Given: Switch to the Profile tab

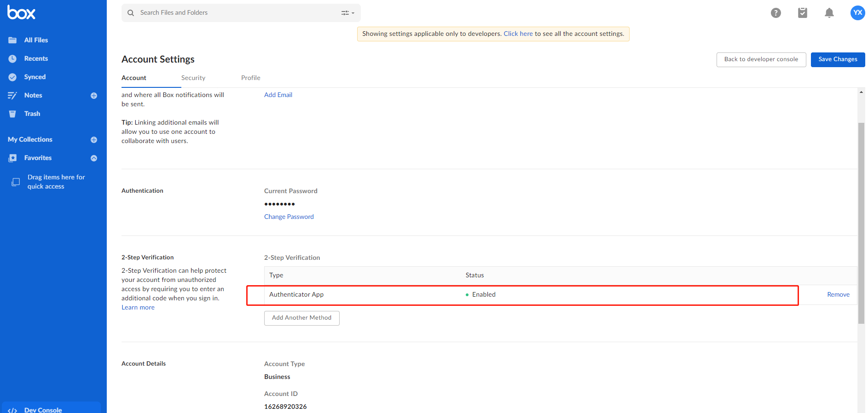Looking at the screenshot, I should [251, 78].
